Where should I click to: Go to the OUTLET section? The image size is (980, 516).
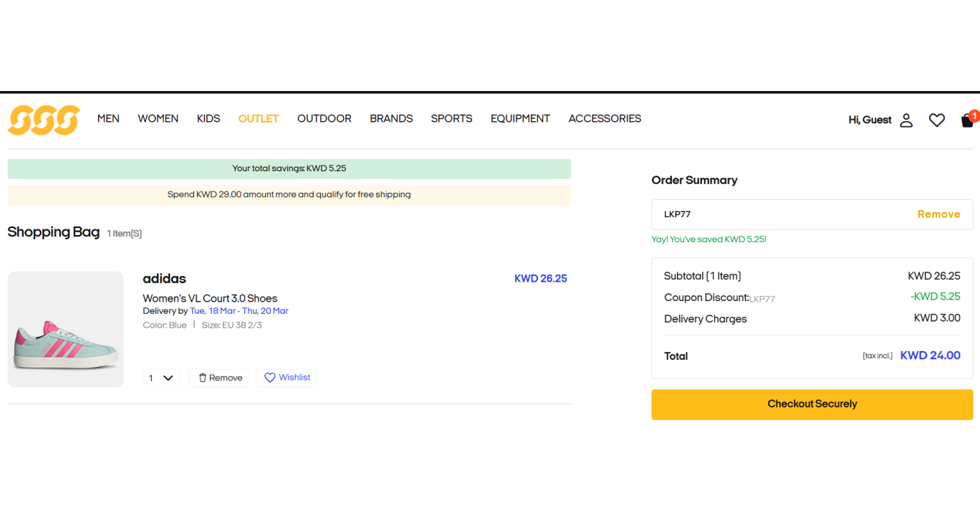tap(259, 119)
